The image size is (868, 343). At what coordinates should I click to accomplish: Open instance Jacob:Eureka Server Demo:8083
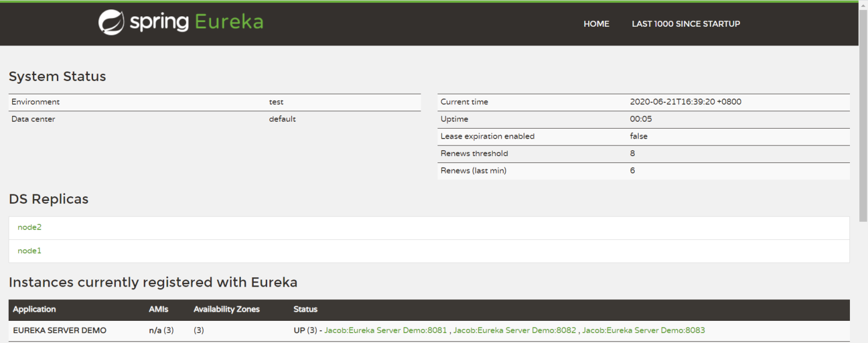click(x=643, y=330)
